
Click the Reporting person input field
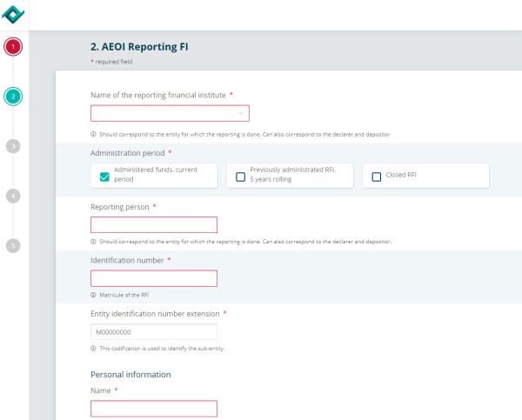click(x=154, y=225)
